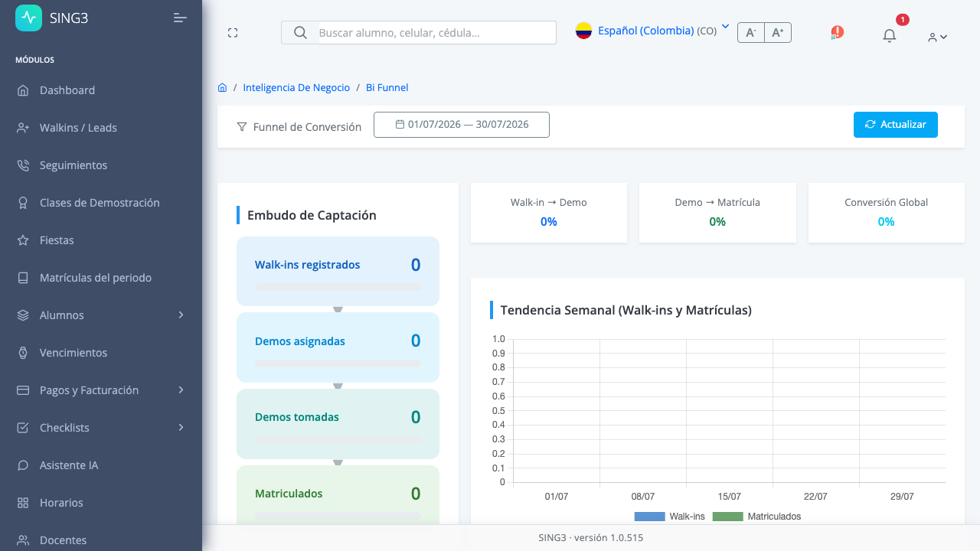The width and height of the screenshot is (980, 551).
Task: Open the Español (Colombia) language dropdown
Action: [x=652, y=31]
